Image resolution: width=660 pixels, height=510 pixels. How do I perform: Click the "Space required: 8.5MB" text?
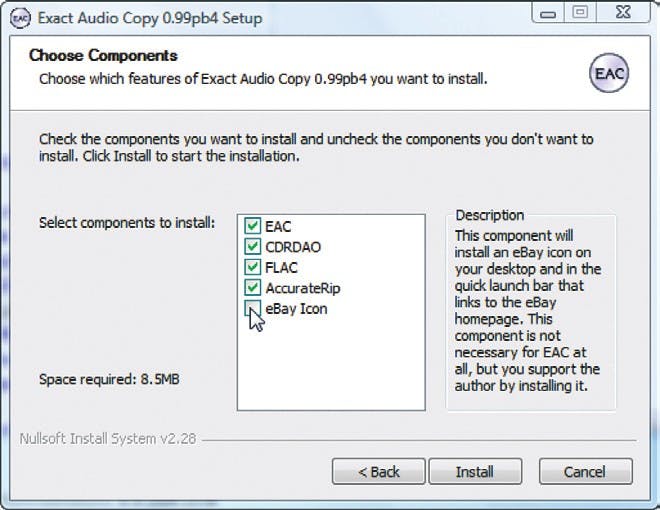click(109, 380)
